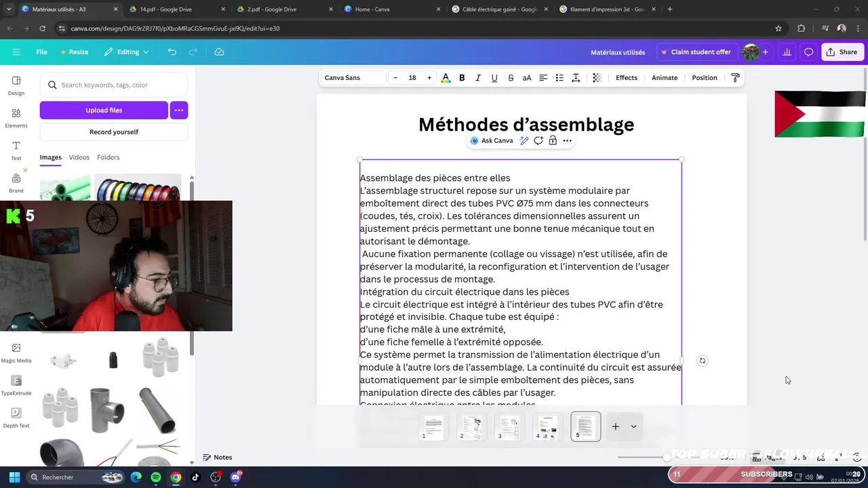
Task: Click the Magic Write pen icon
Action: [524, 141]
